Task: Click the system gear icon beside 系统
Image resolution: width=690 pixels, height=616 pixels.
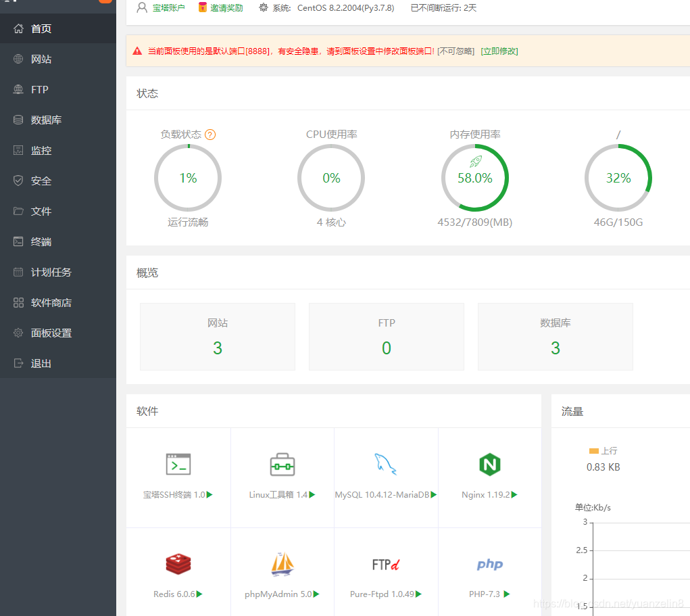Action: click(263, 7)
